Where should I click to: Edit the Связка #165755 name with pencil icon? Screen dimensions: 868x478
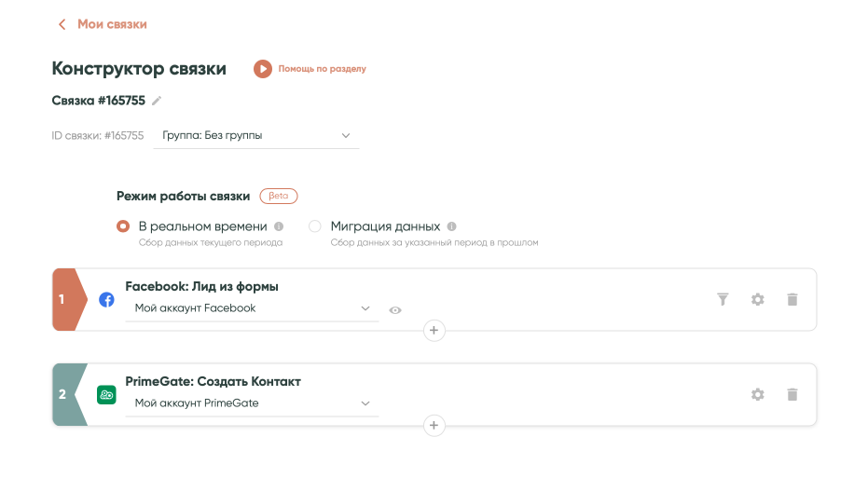coord(157,101)
